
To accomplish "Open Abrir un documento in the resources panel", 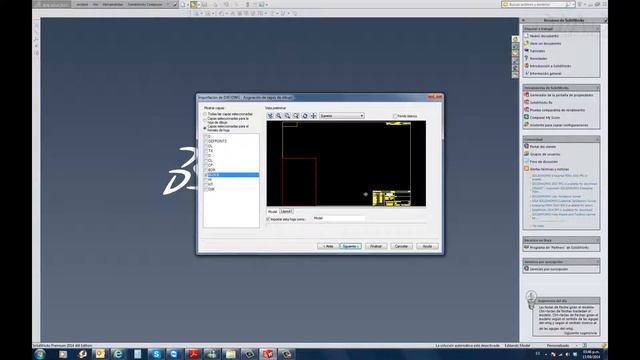I will (x=545, y=44).
